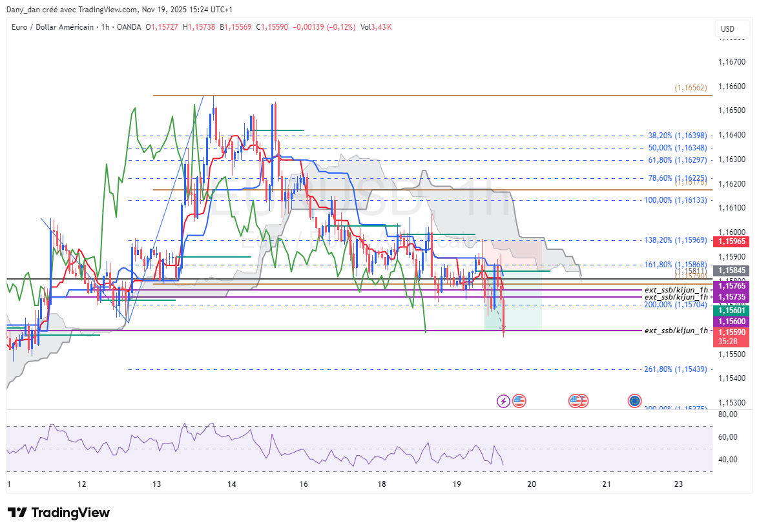Click date 16 on the time axis
Image resolution: width=759 pixels, height=532 pixels.
point(304,484)
